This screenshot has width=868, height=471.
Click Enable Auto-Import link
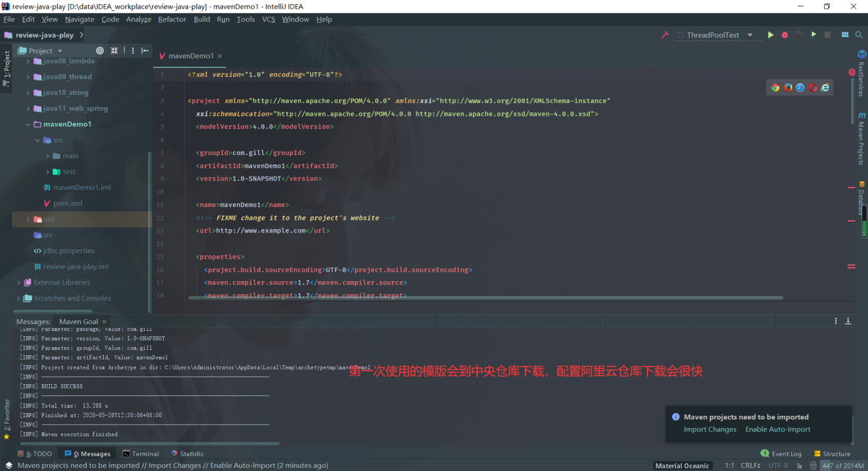click(x=778, y=429)
